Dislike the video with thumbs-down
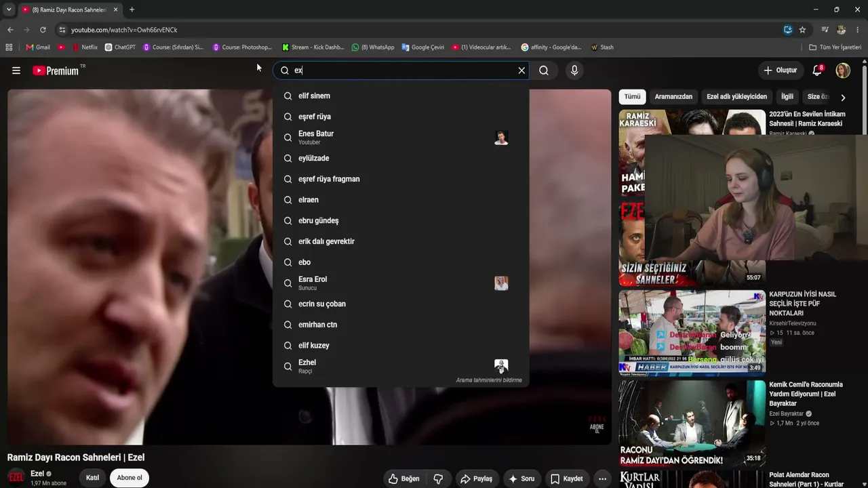868x488 pixels. tap(438, 479)
